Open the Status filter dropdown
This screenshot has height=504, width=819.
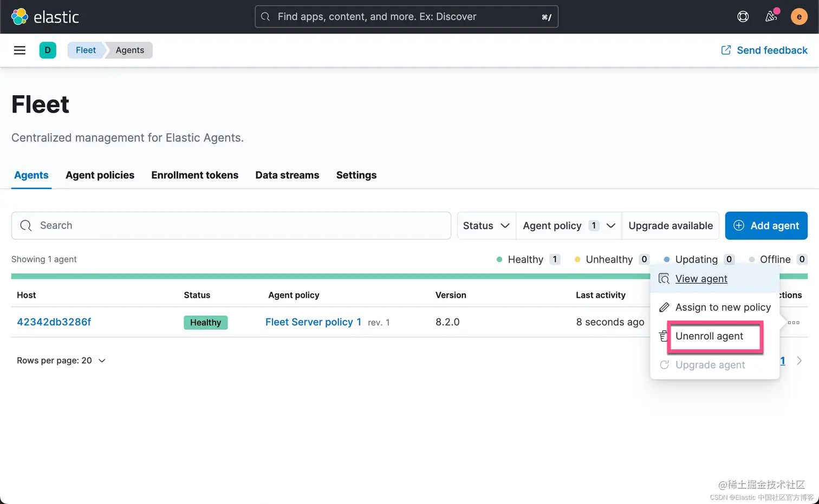(486, 226)
